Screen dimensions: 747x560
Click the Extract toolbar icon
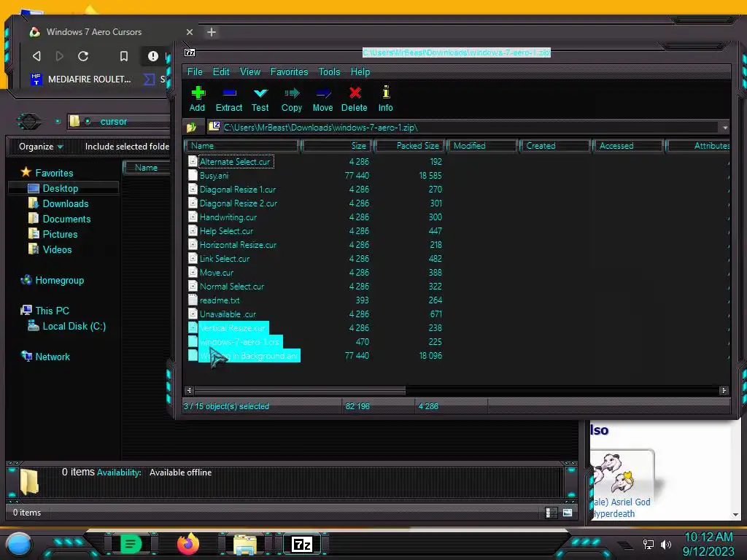click(229, 98)
